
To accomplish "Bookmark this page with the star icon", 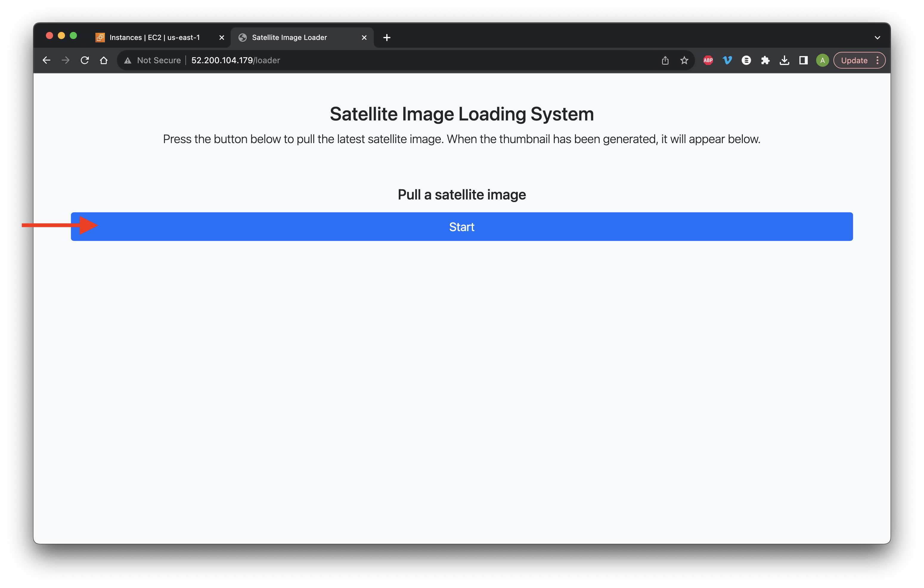I will [684, 60].
